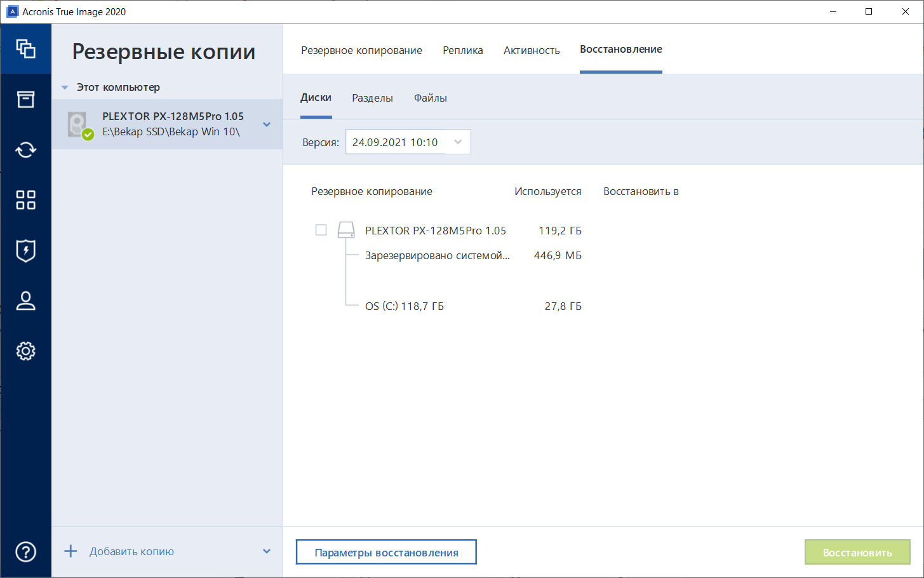The image size is (924, 578).
Task: Switch to the Резервное копирование tab
Action: pos(361,50)
